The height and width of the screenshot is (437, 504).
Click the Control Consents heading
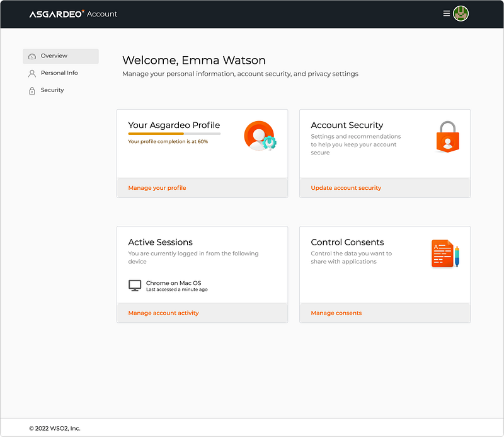coord(347,242)
